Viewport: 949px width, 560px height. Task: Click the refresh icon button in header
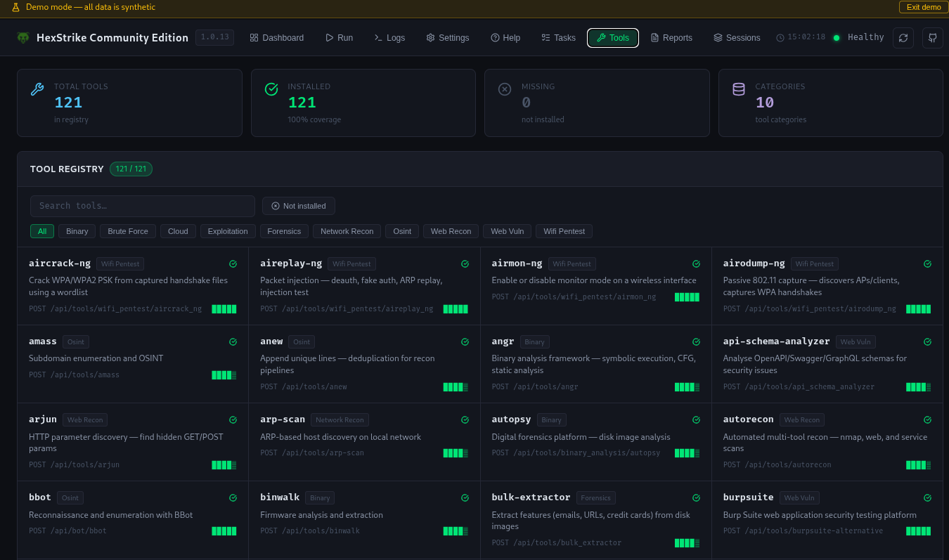(x=903, y=38)
